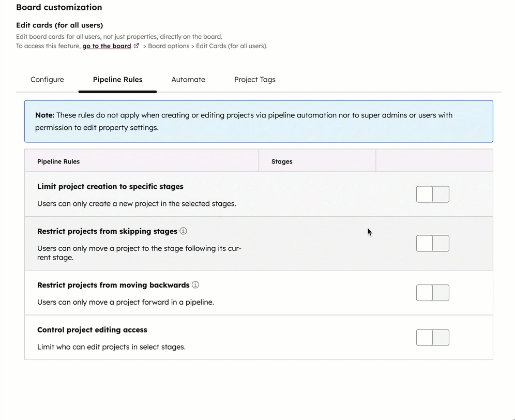Toggle "Restrict projects from moving backwards" on

433,293
